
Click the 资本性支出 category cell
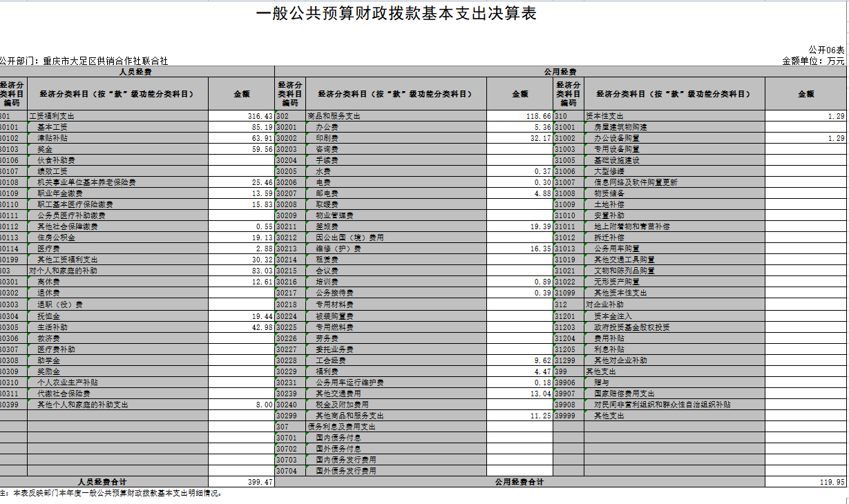[x=674, y=116]
